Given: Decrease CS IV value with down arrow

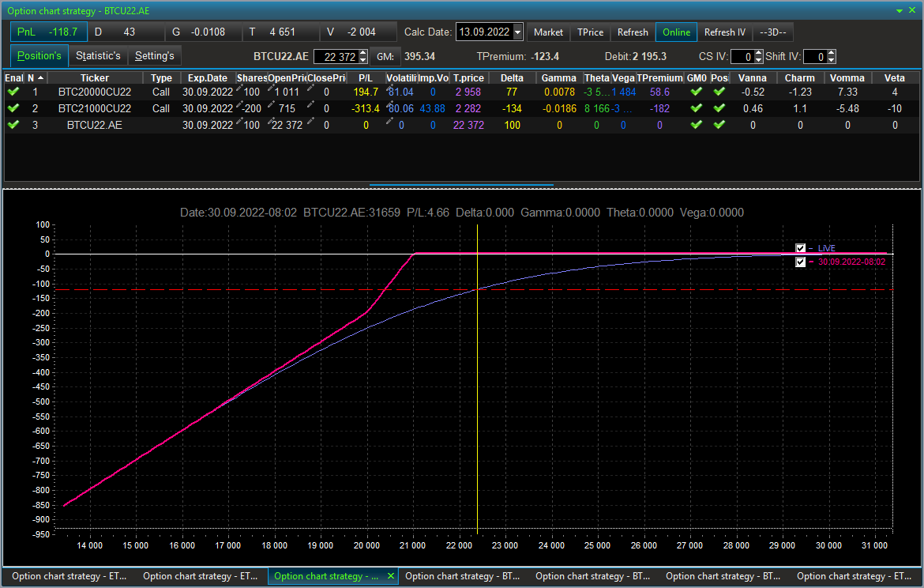Looking at the screenshot, I should [758, 60].
